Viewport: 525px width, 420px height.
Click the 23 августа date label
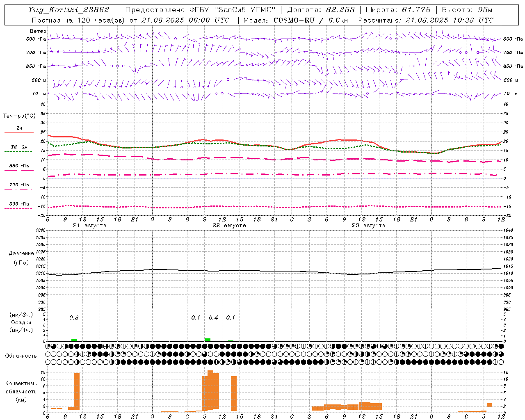369,226
